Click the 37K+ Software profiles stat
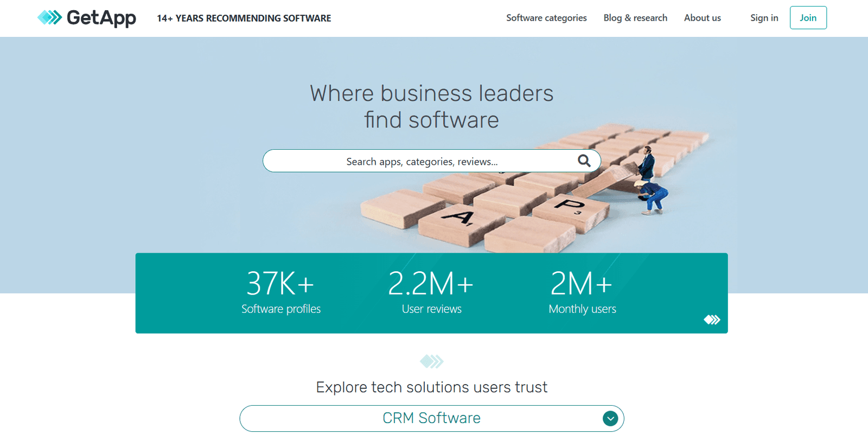The image size is (868, 441). tap(281, 292)
